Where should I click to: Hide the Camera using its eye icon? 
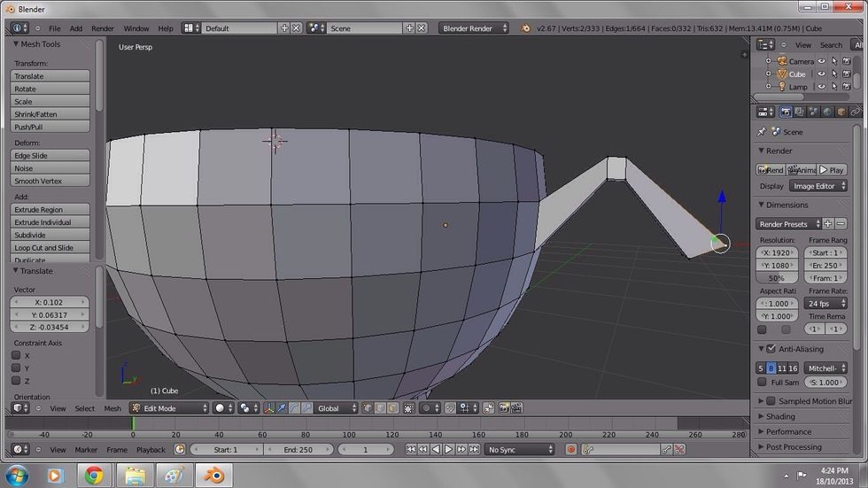point(821,61)
